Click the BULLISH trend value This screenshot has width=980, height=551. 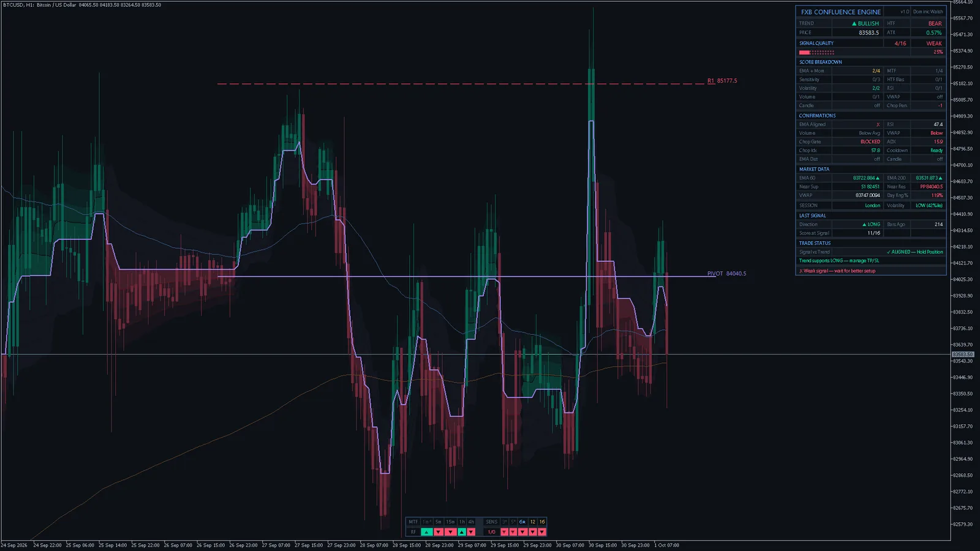point(865,23)
